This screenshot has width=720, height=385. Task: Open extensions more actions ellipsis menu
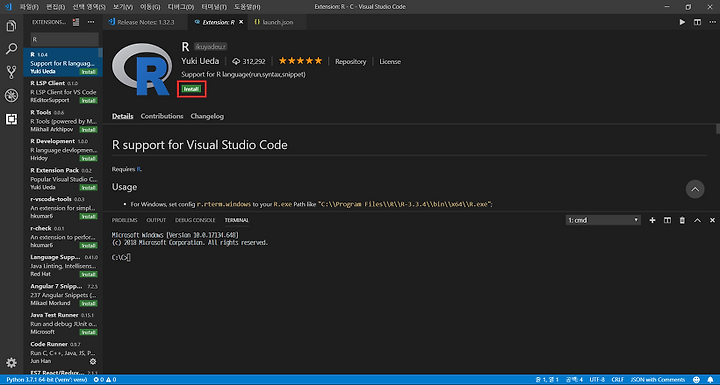(90, 22)
